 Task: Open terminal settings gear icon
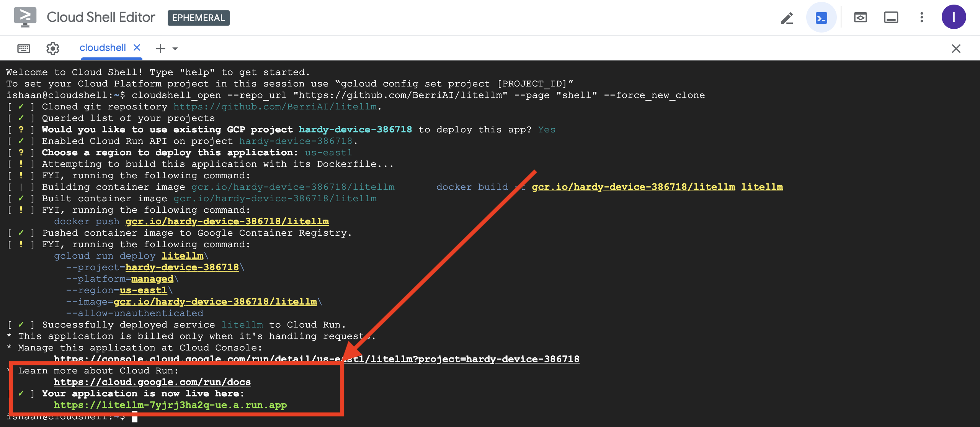click(x=53, y=48)
